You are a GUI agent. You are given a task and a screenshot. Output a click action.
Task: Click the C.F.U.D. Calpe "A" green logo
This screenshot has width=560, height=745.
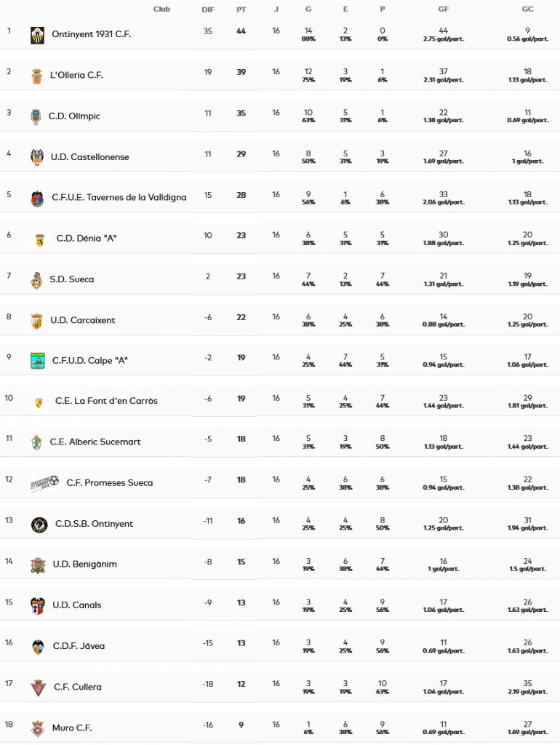[38, 361]
